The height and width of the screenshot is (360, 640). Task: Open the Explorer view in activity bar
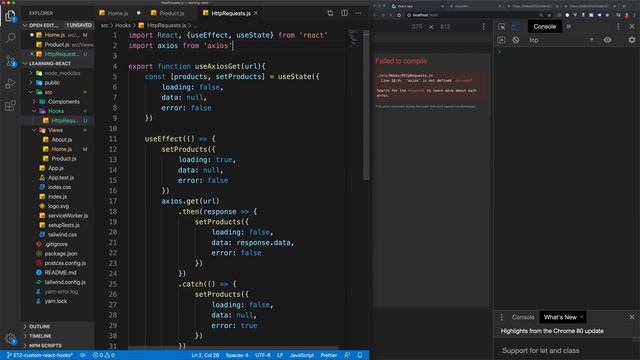10,16
